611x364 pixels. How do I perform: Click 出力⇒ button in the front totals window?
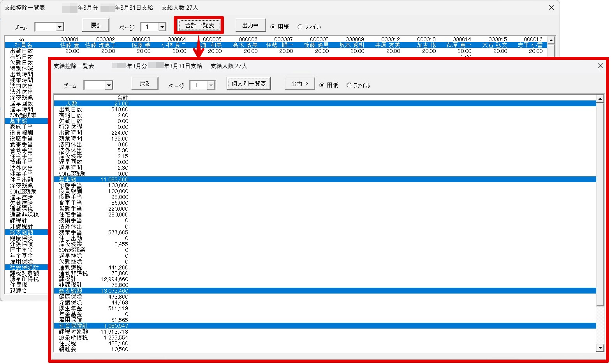(299, 84)
